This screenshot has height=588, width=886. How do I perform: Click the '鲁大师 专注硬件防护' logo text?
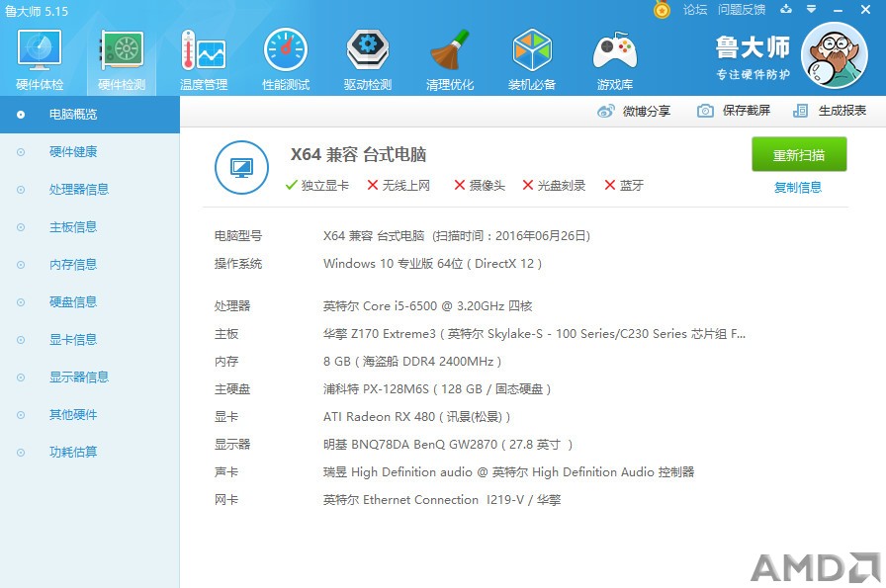753,58
